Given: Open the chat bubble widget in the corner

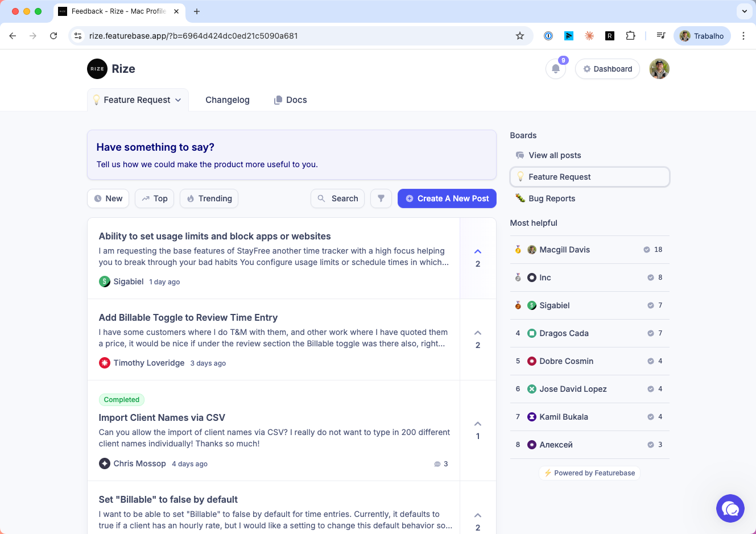Looking at the screenshot, I should pyautogui.click(x=730, y=508).
